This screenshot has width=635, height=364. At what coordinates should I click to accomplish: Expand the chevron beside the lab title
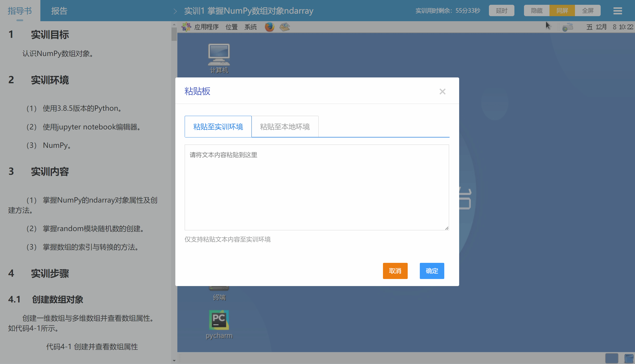(x=175, y=11)
